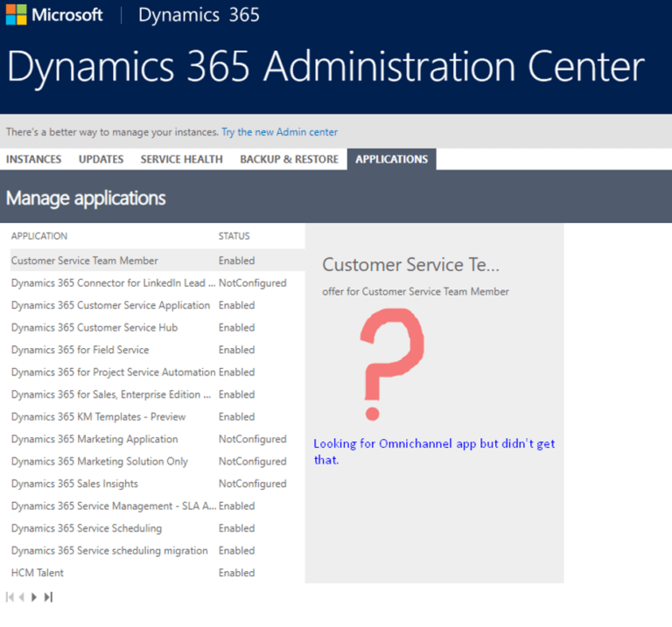
Task: Select Dynamics 365 for Field Service row
Action: 80,350
